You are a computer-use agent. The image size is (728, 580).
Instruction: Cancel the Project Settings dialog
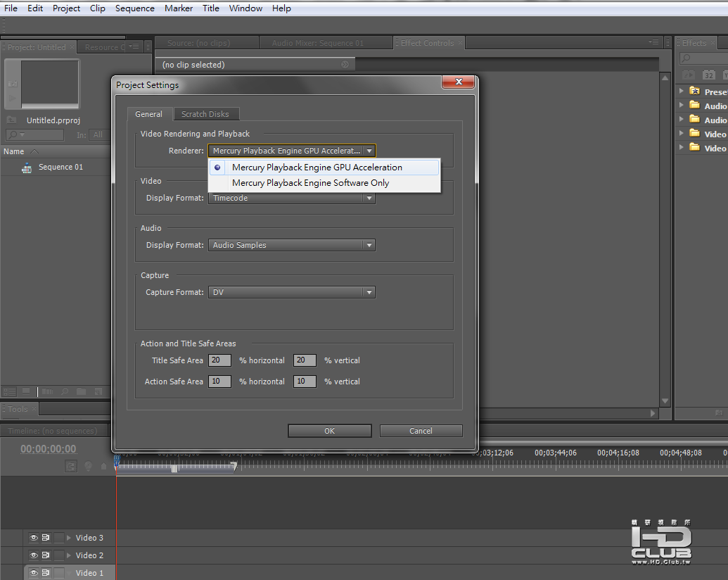coord(421,431)
